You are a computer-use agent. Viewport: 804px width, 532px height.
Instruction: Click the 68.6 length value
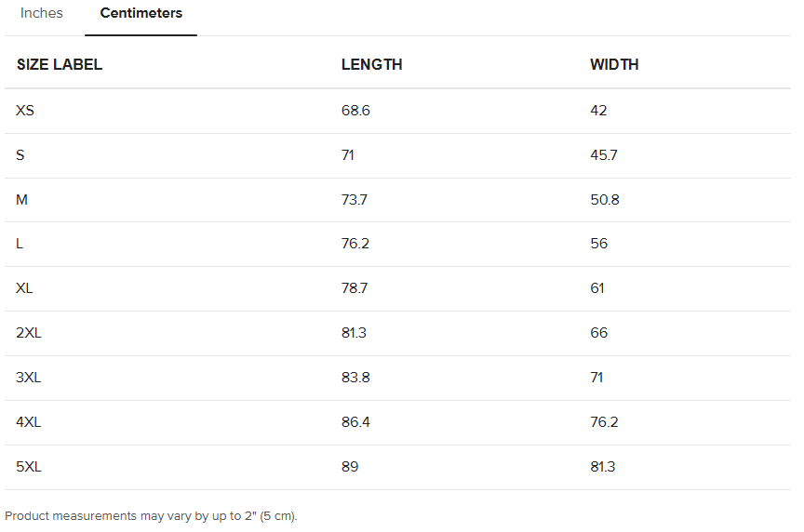coord(355,111)
